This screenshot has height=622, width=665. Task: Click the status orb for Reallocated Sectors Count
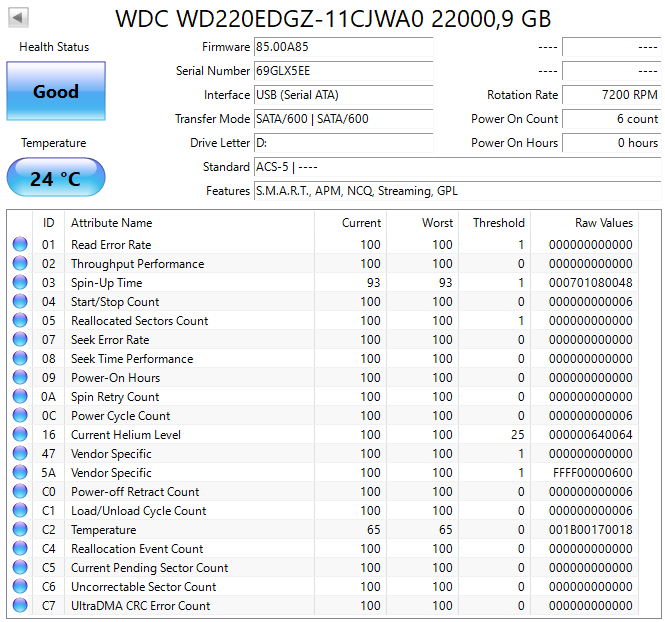pyautogui.click(x=20, y=320)
